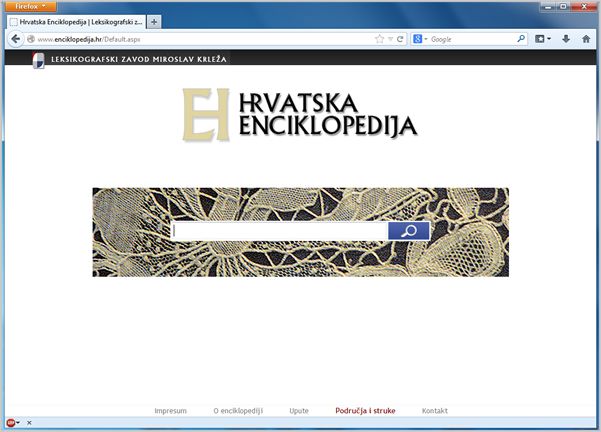Viewport: 601px width, 432px height.
Task: Open the Google search engine selector
Action: 420,39
